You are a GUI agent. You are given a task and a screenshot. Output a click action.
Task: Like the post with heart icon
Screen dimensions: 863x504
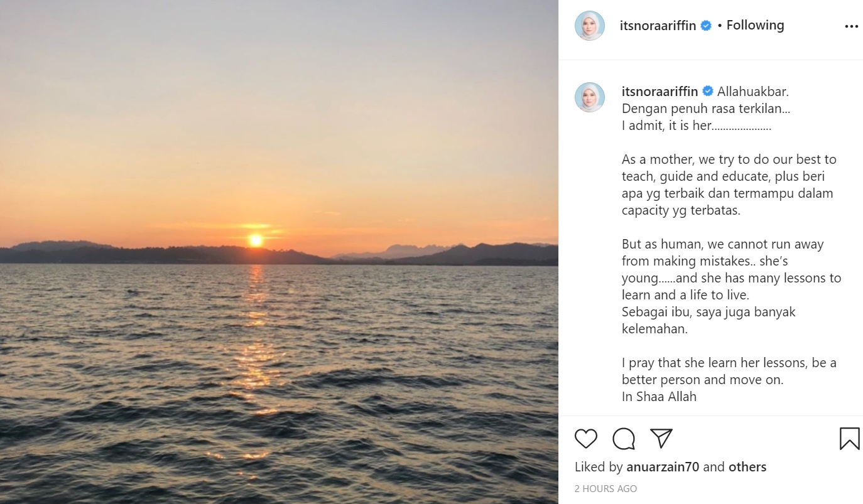pos(586,438)
